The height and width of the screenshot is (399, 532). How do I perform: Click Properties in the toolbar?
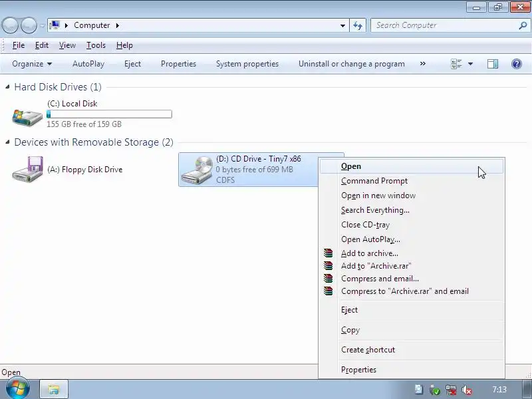click(178, 64)
